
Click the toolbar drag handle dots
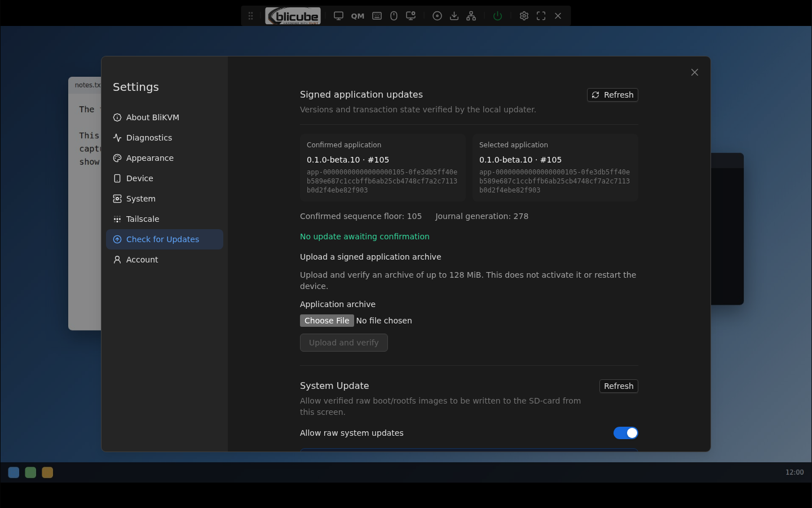(x=250, y=16)
